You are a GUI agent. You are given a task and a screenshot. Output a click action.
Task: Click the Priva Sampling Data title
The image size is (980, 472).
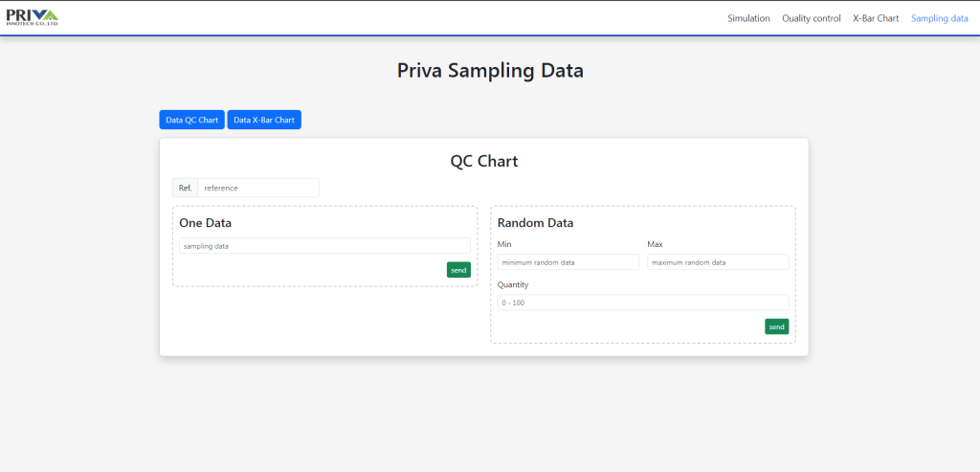tap(490, 71)
